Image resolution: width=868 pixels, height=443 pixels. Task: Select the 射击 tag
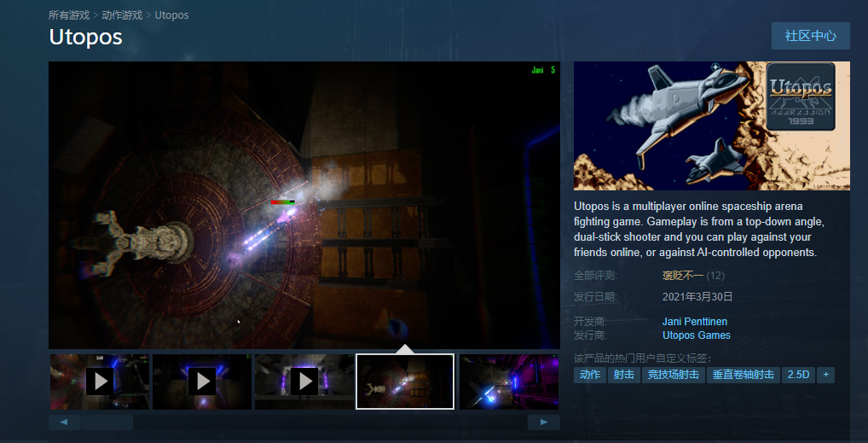point(624,375)
